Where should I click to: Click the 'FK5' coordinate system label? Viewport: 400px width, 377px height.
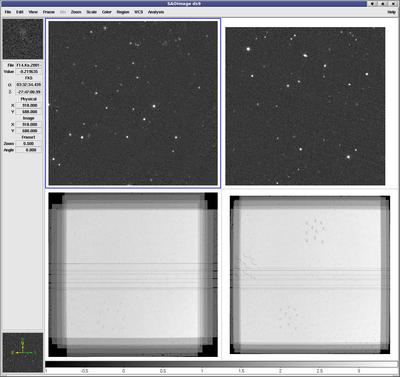click(29, 78)
